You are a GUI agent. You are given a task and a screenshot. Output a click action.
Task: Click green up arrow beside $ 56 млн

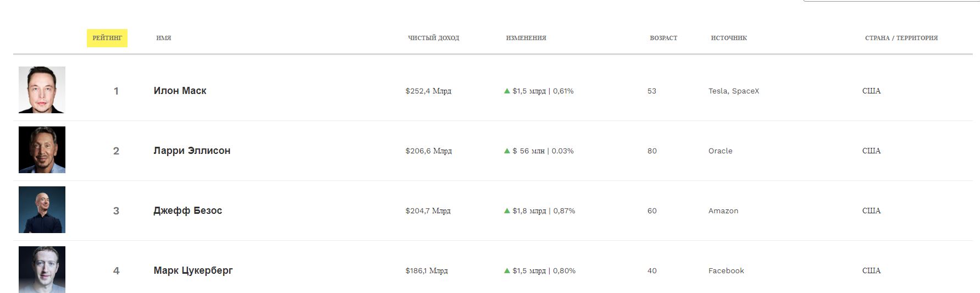(507, 151)
